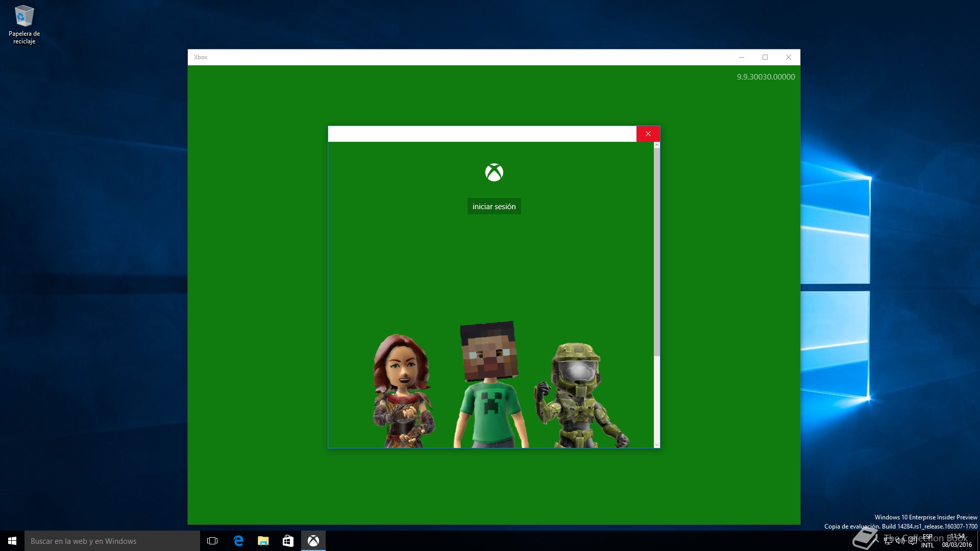Image resolution: width=980 pixels, height=551 pixels.
Task: Click the version number 9.9.30030.00000
Action: 766,77
